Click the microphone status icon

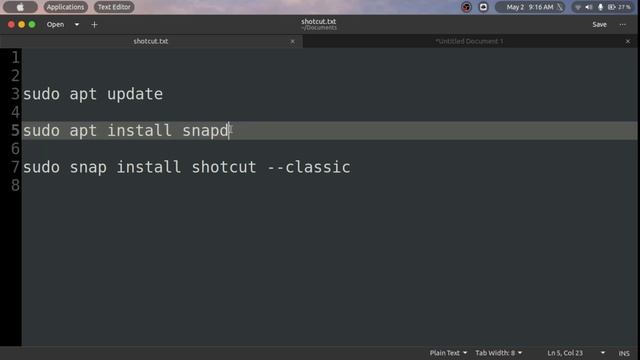pyautogui.click(x=600, y=7)
